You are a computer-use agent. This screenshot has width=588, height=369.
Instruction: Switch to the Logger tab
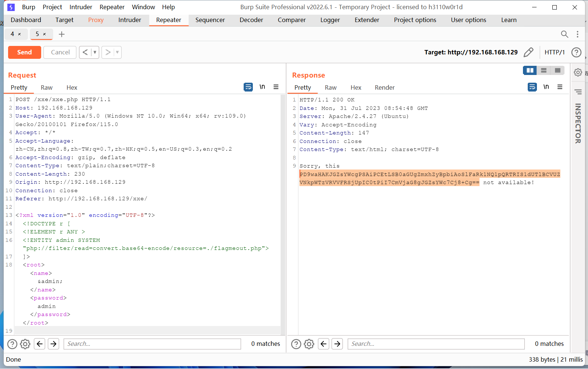tap(330, 20)
